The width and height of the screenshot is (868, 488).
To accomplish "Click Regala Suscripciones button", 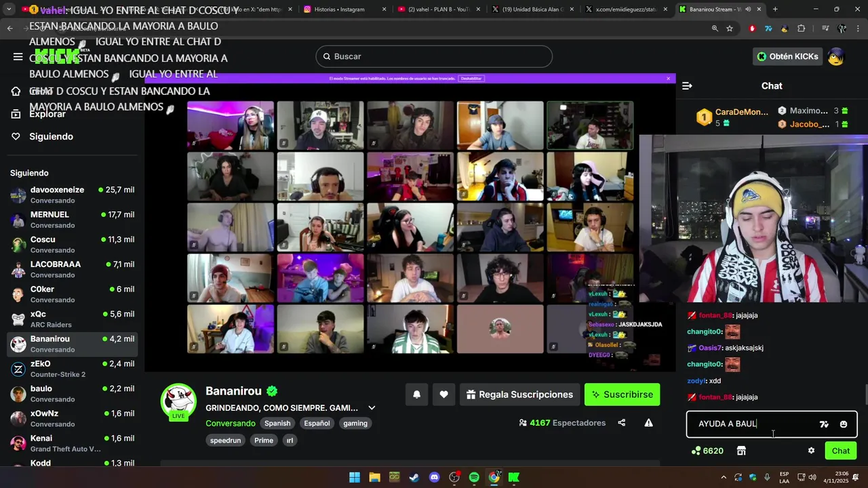I will pos(520,394).
